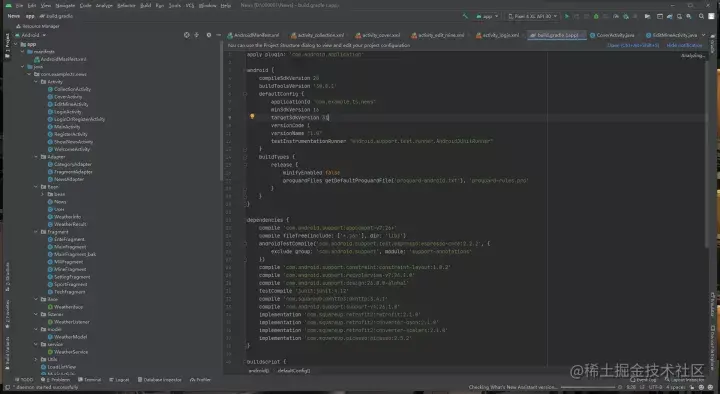Viewport: 720px width, 394px height.
Task: Switch to activity_cover.xml tab
Action: (x=377, y=35)
